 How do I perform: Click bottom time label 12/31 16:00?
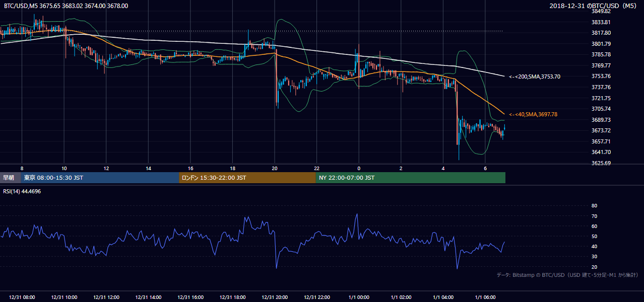coord(190,297)
